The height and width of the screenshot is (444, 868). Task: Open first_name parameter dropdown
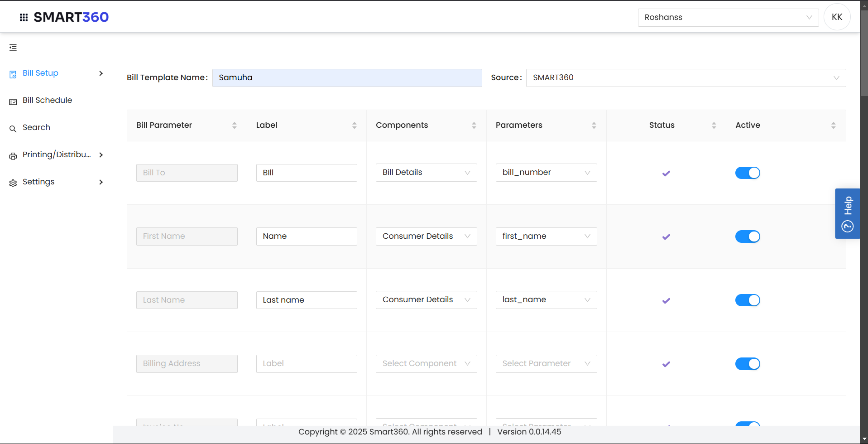tap(546, 236)
